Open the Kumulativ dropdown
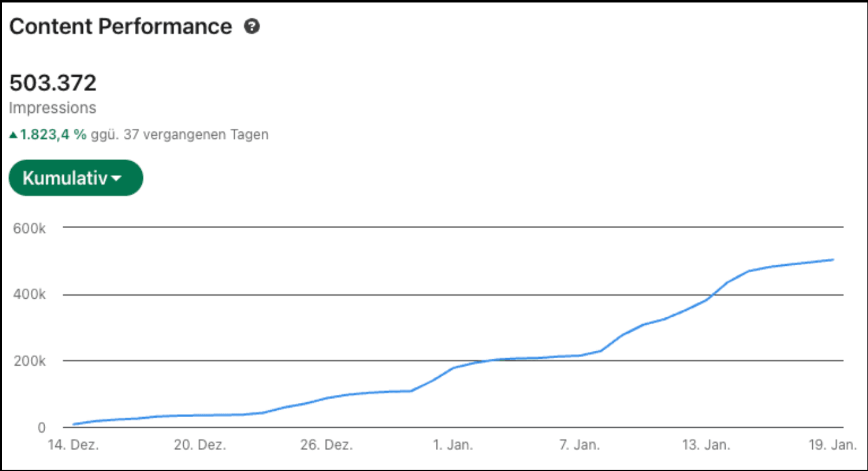This screenshot has width=868, height=471. (x=76, y=178)
